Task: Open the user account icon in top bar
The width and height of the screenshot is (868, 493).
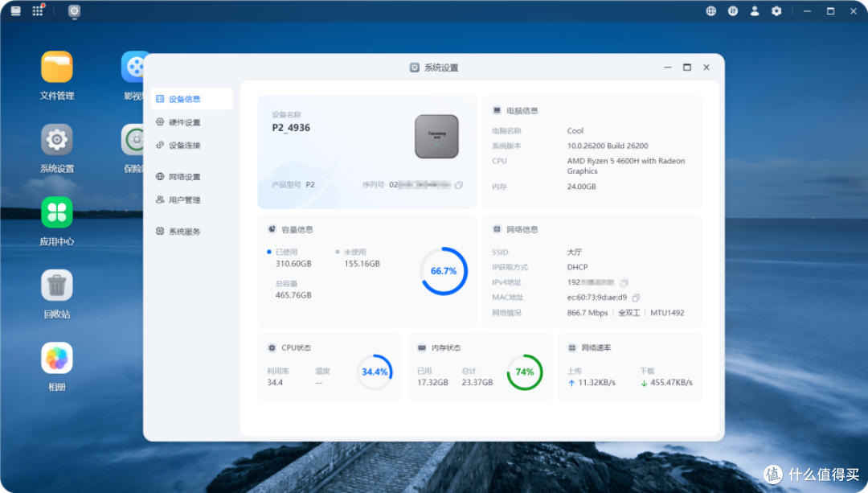Action: pos(754,11)
